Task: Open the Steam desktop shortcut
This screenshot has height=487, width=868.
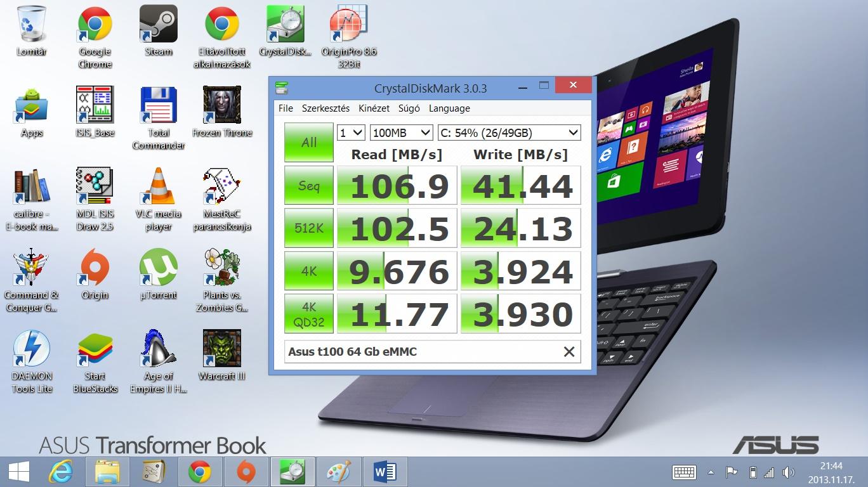Action: point(159,32)
